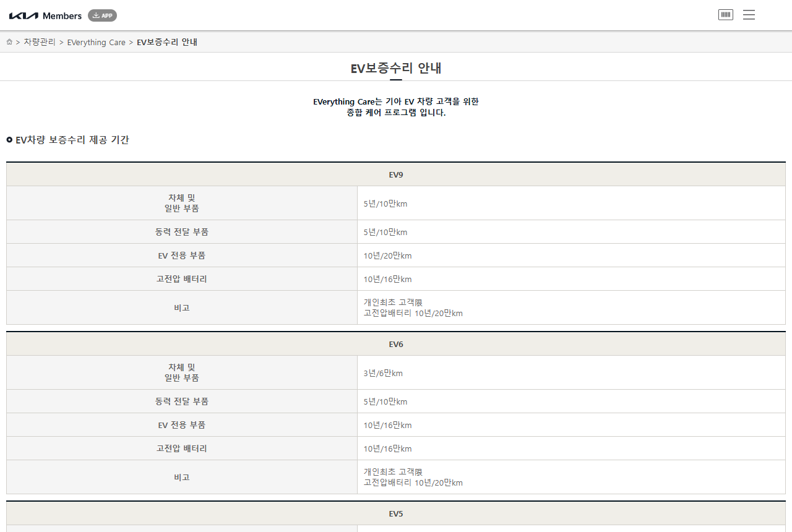Open the barcode membership card icon
The height and width of the screenshot is (532, 792).
[726, 15]
